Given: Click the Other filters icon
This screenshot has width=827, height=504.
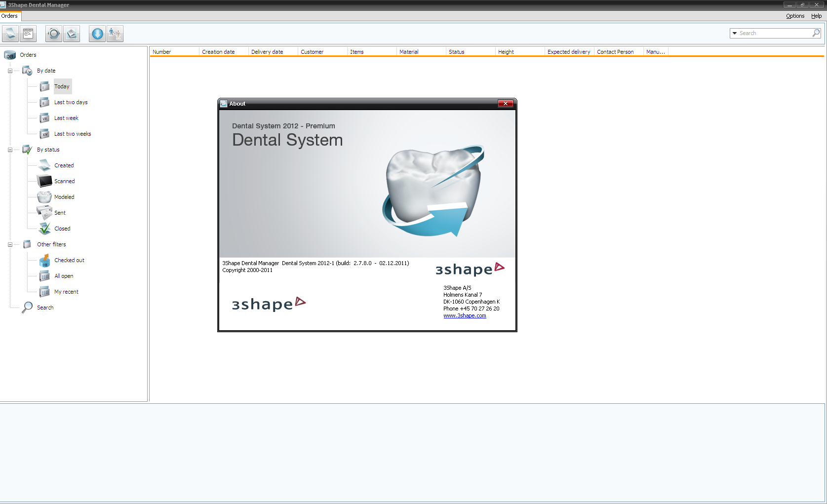Looking at the screenshot, I should click(27, 244).
